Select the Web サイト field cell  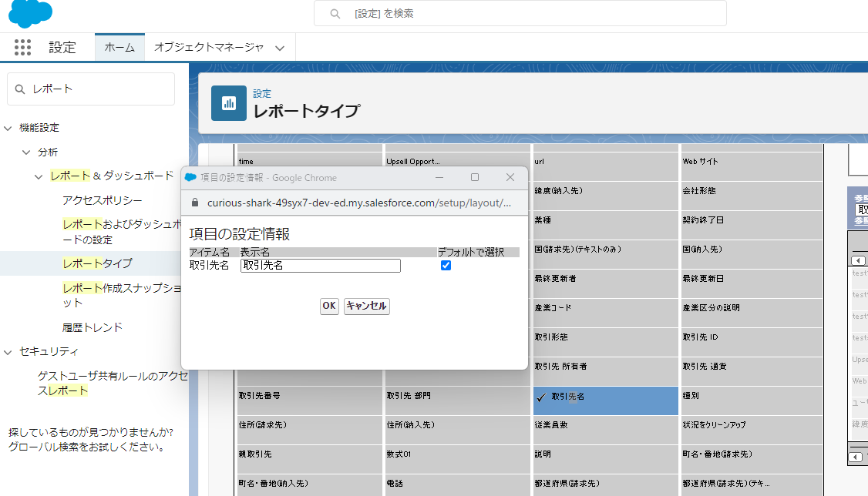pos(751,166)
